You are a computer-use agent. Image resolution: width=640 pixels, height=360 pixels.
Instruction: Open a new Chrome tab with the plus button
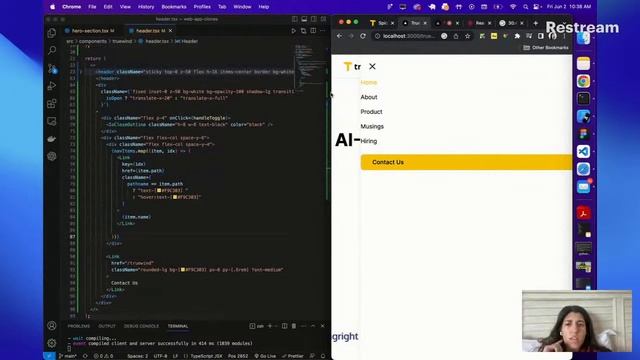(536, 23)
